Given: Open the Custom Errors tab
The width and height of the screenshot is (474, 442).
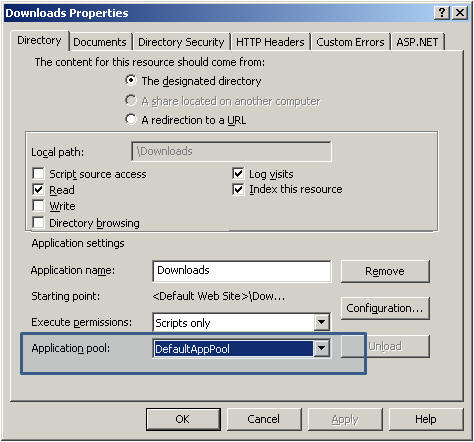Looking at the screenshot, I should point(350,42).
